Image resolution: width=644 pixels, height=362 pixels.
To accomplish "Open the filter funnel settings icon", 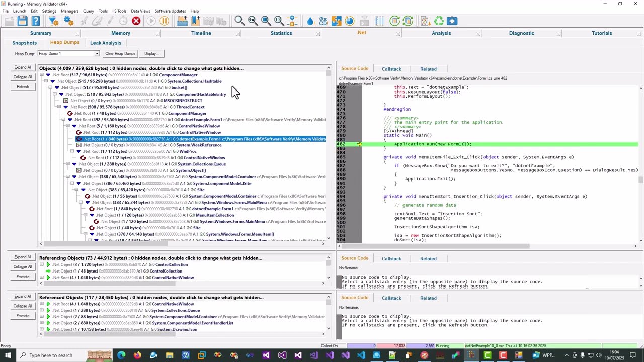I will click(x=53, y=21).
